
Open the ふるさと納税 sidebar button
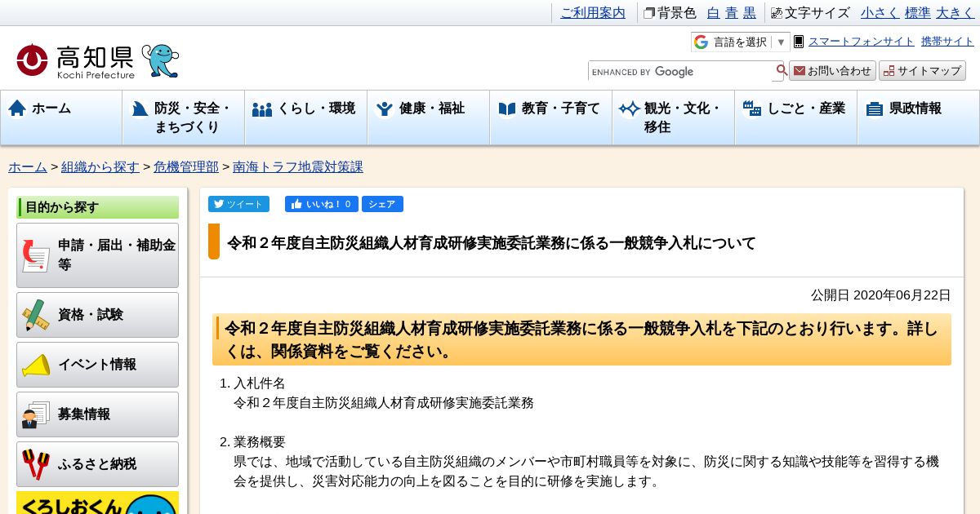pos(97,464)
